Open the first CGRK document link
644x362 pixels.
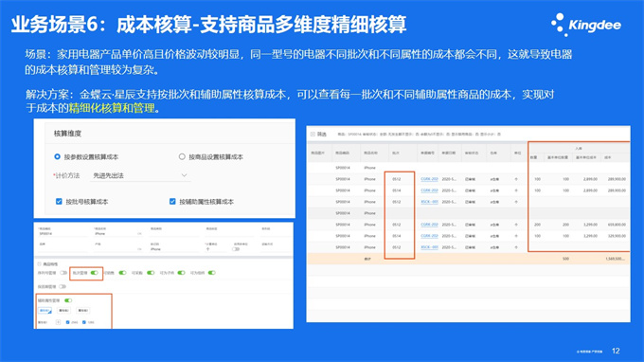(429, 179)
